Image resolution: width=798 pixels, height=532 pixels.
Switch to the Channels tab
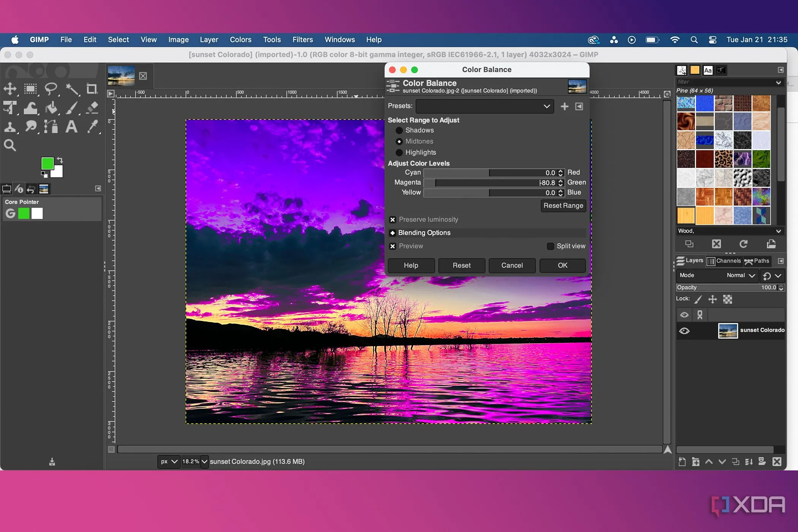[x=724, y=261]
